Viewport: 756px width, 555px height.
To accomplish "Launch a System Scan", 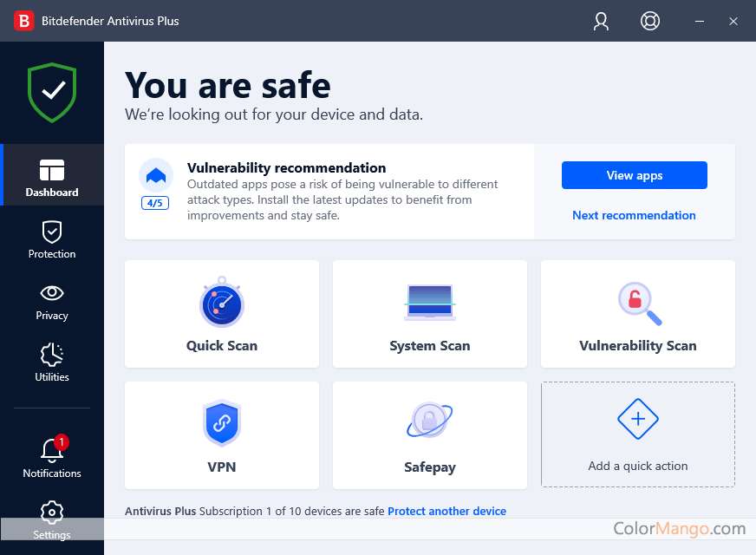I will coord(430,314).
